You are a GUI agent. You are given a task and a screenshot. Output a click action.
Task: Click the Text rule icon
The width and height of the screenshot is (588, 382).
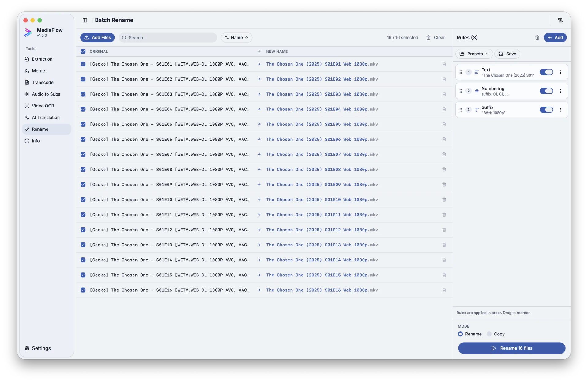[477, 72]
